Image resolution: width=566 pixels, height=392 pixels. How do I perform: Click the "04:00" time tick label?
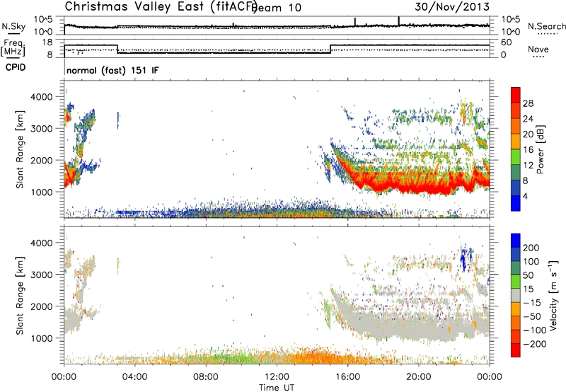tap(134, 377)
